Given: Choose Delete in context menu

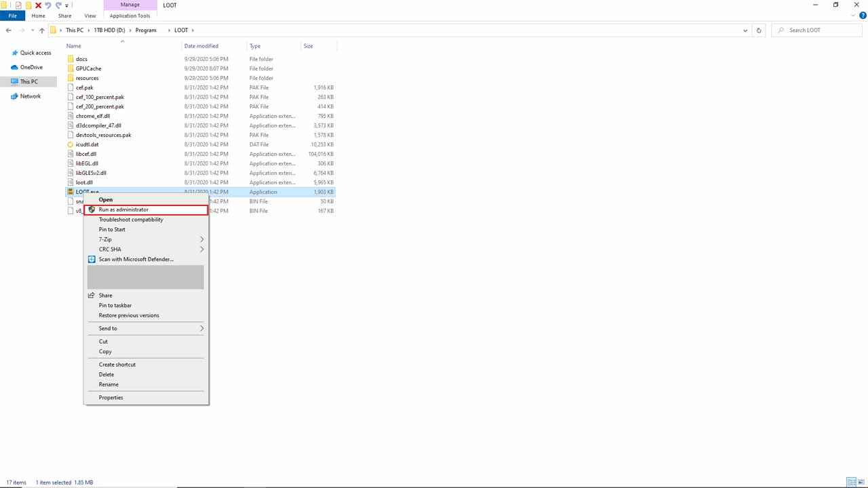Looking at the screenshot, I should 106,374.
